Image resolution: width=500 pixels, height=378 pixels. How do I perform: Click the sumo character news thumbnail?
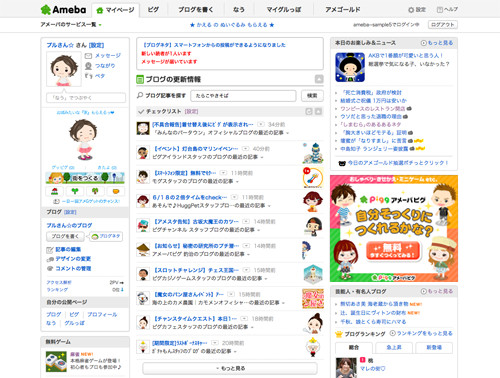coord(350,67)
